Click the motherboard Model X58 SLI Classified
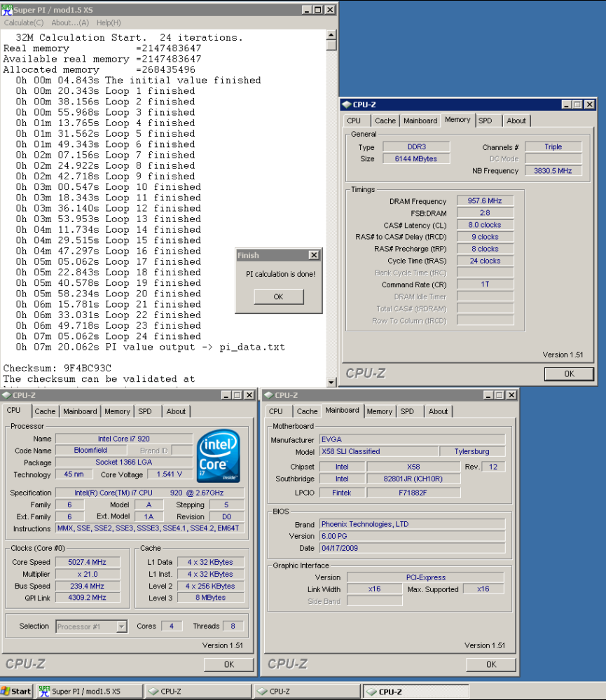Image resolution: width=606 pixels, height=700 pixels. (378, 452)
